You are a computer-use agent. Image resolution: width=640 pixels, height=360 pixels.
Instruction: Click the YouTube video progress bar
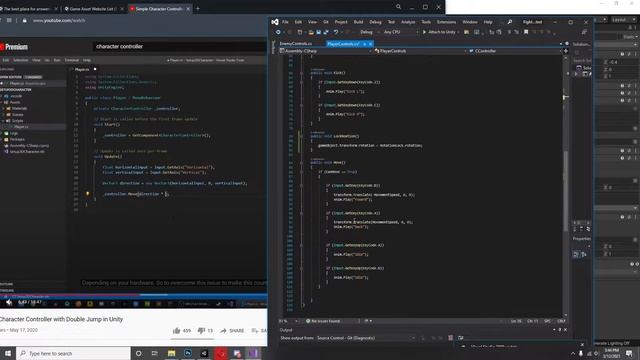(x=133, y=295)
